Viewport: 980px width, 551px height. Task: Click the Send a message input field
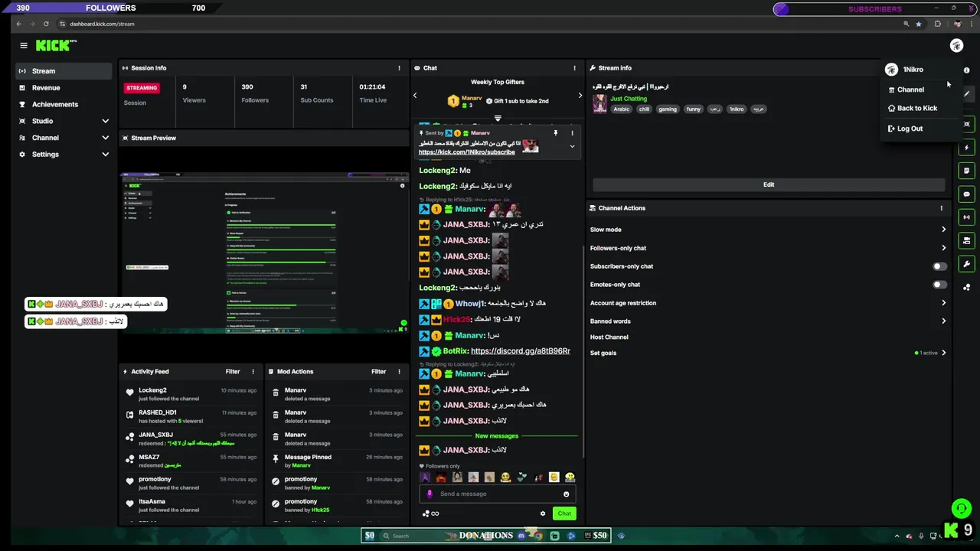pyautogui.click(x=498, y=494)
